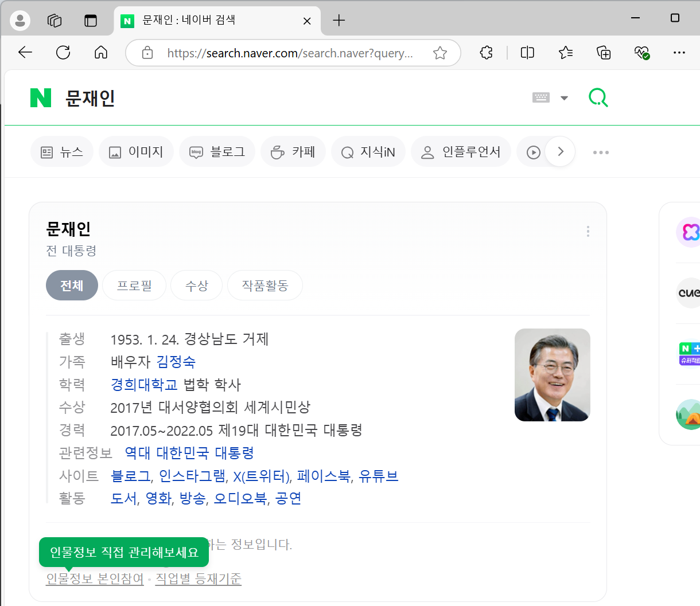Open the 페이스북 site link
This screenshot has height=606, width=700.
pos(324,476)
